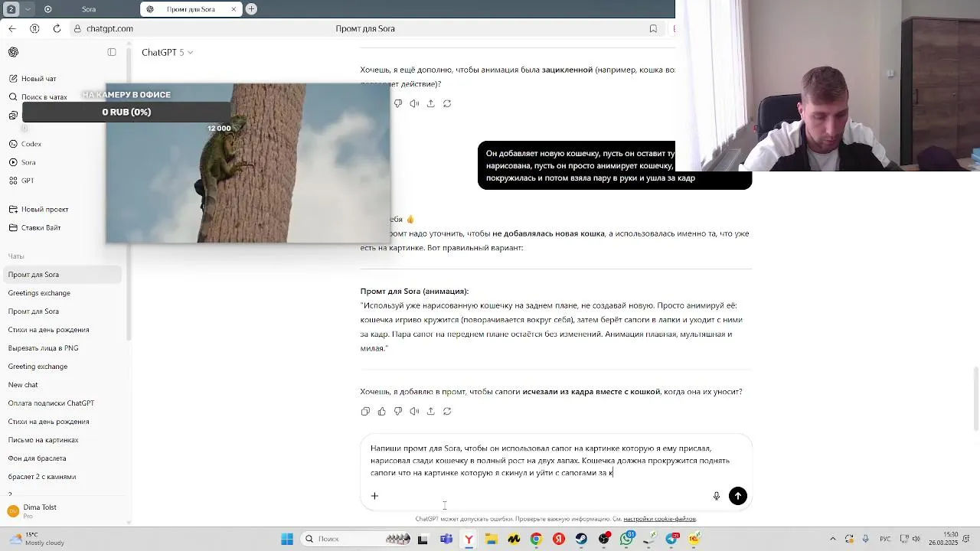The image size is (980, 551).
Task: Collapse the sidebar with the panel icon
Action: tap(112, 52)
